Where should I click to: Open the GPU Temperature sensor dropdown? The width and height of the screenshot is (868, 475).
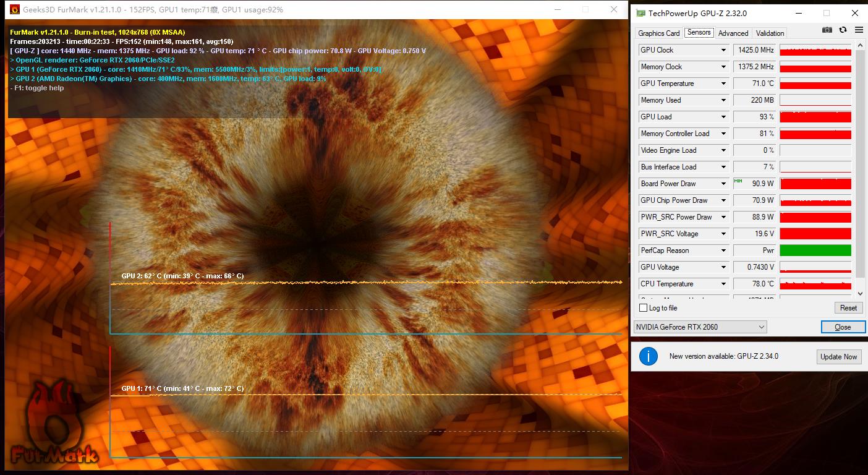tap(723, 83)
